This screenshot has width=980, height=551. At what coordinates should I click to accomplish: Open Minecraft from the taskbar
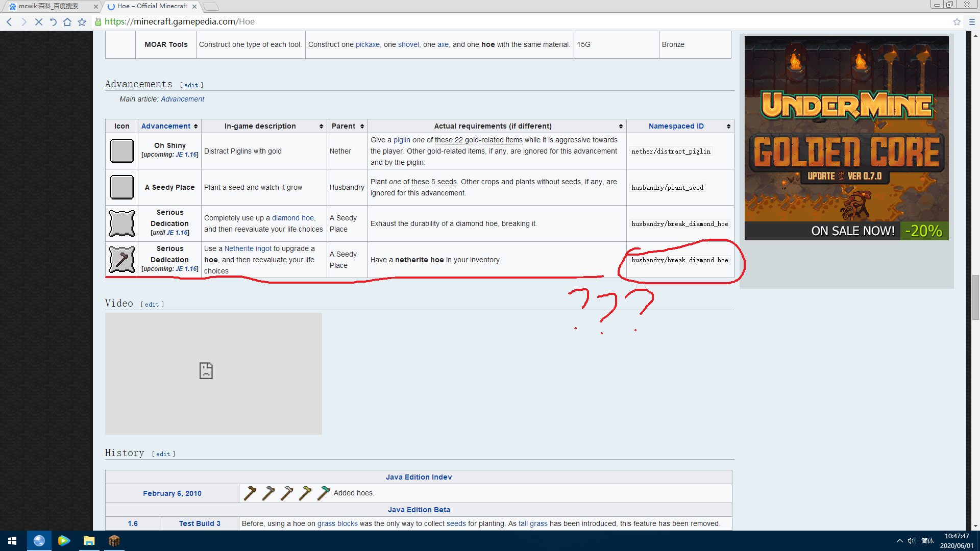pos(114,541)
